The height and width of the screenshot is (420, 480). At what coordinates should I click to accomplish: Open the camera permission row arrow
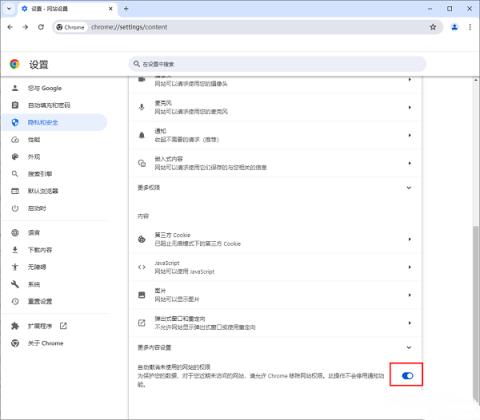point(409,80)
